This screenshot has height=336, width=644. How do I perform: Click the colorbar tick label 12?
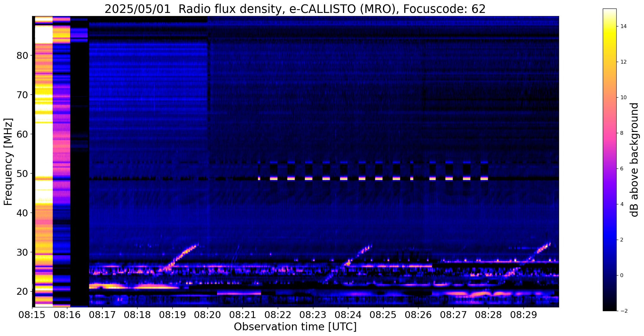[623, 62]
